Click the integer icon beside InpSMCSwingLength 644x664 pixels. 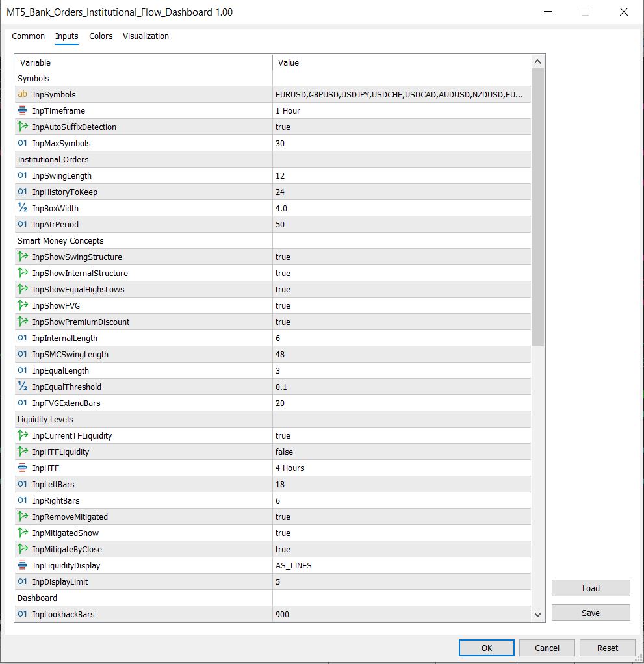[23, 354]
